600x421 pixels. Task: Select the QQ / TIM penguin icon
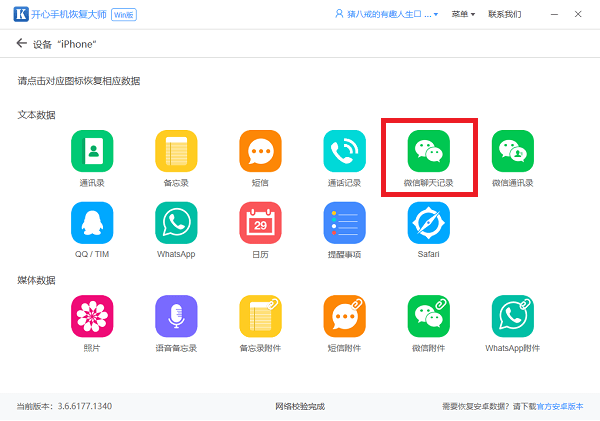pyautogui.click(x=92, y=223)
